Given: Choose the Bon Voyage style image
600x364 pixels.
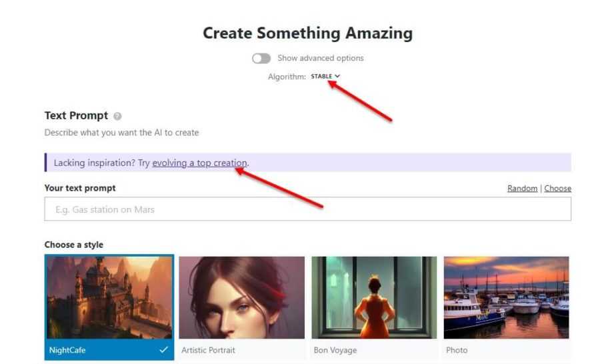Looking at the screenshot, I should 374,297.
